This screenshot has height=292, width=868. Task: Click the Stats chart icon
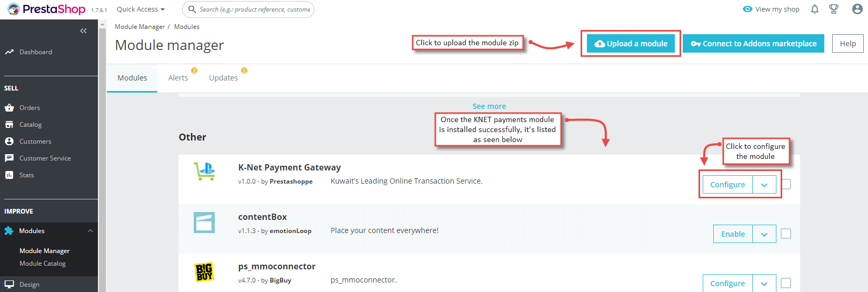pyautogui.click(x=9, y=175)
